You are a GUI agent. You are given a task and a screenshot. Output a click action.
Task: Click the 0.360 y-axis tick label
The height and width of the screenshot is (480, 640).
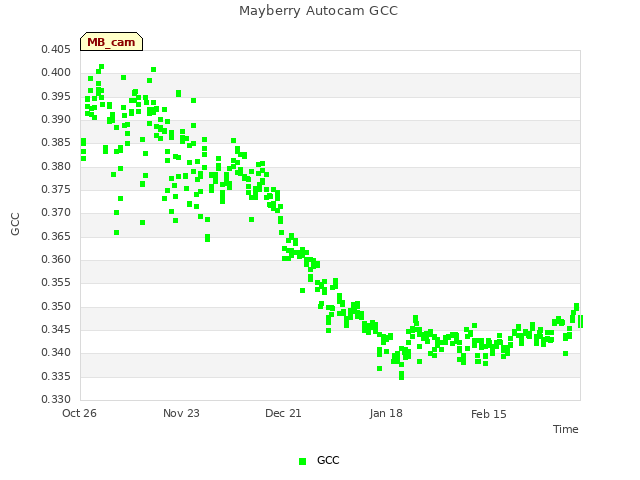click(56, 260)
